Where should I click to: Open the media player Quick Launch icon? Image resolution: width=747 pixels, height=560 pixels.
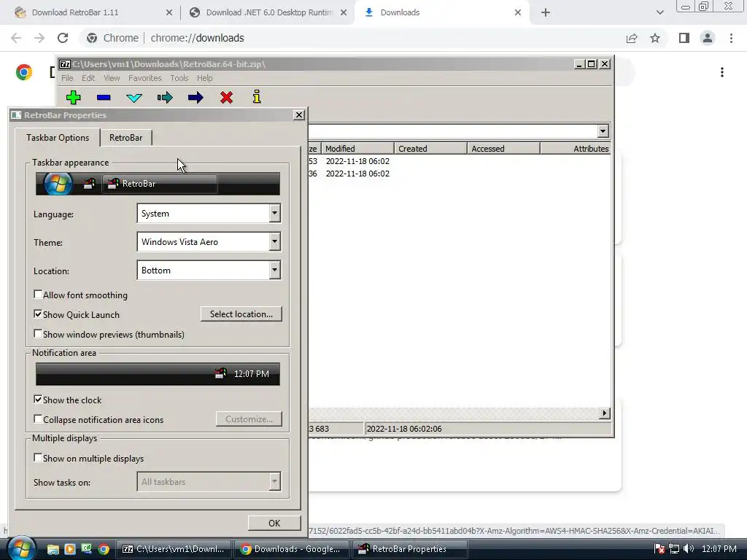[x=69, y=549]
